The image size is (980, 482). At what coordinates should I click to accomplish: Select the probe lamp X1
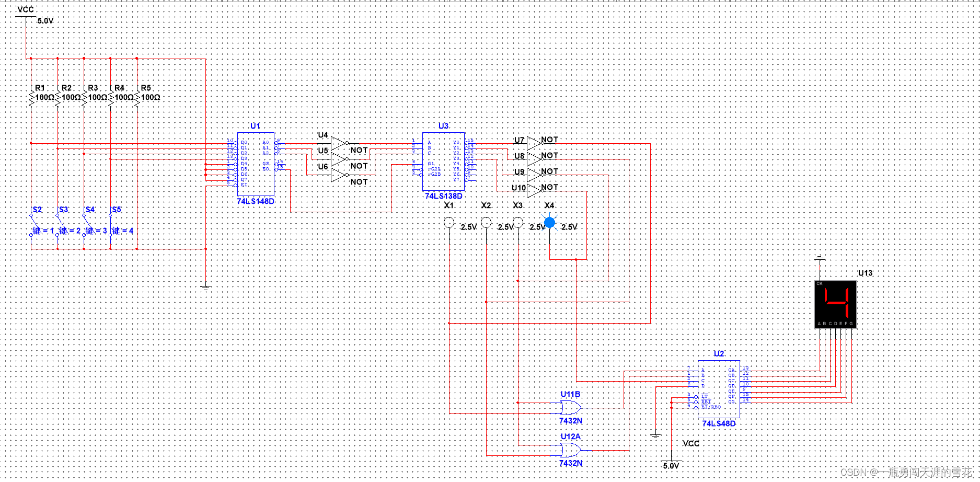(x=449, y=223)
